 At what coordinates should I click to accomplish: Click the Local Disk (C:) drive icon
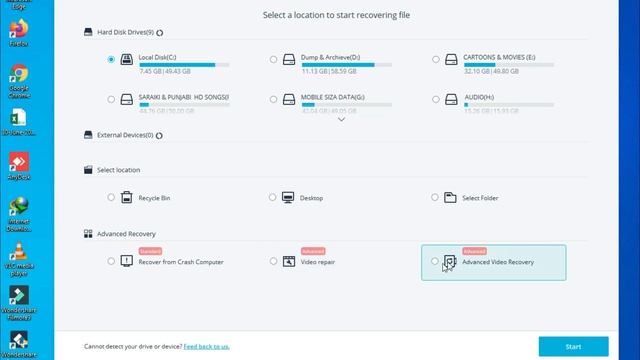tap(127, 60)
